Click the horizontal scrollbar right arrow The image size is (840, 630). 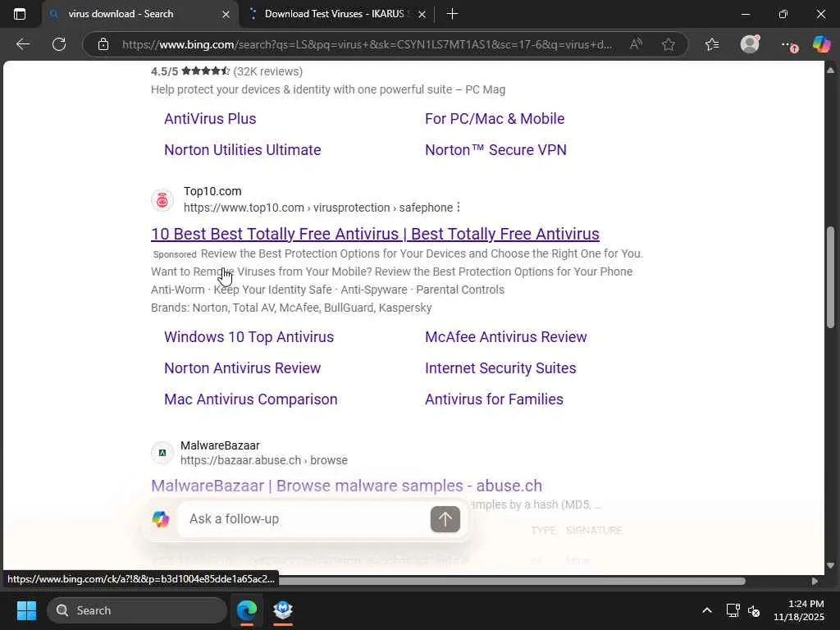(815, 582)
